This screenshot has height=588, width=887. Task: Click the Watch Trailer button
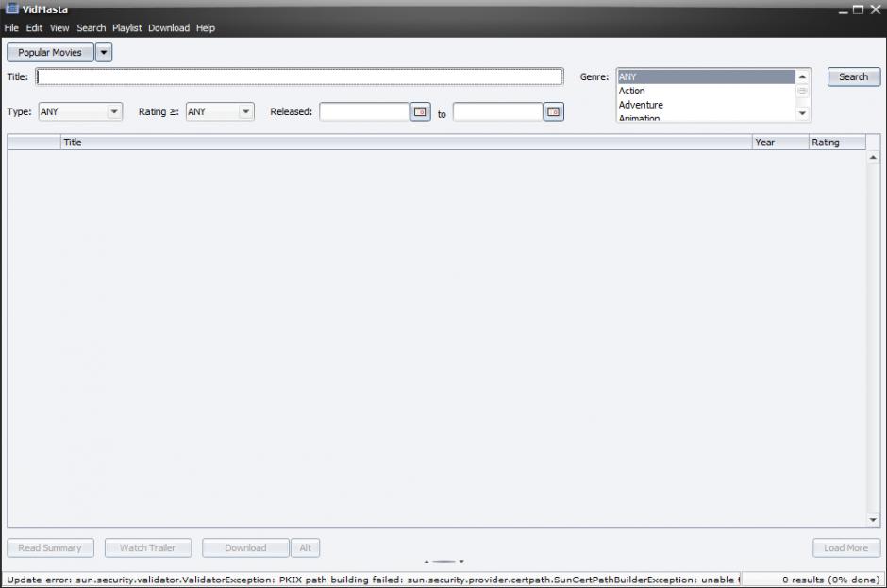(147, 547)
